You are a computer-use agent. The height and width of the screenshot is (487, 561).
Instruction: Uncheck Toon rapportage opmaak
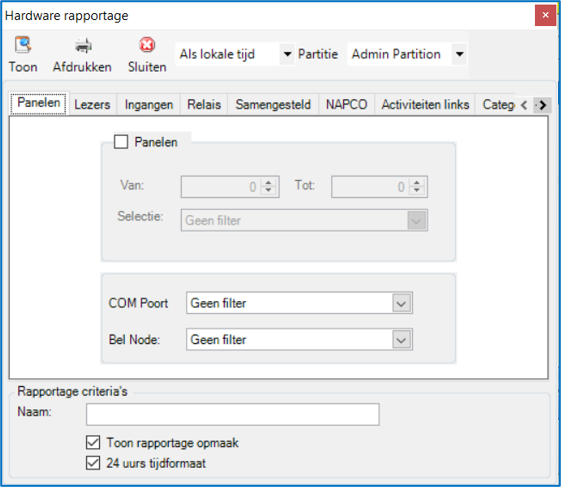click(93, 443)
